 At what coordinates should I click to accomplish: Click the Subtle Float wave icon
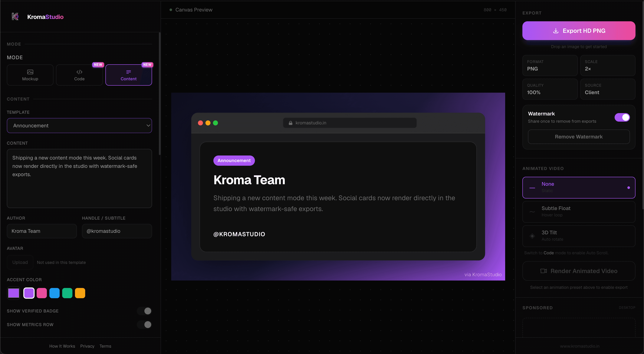(x=532, y=212)
